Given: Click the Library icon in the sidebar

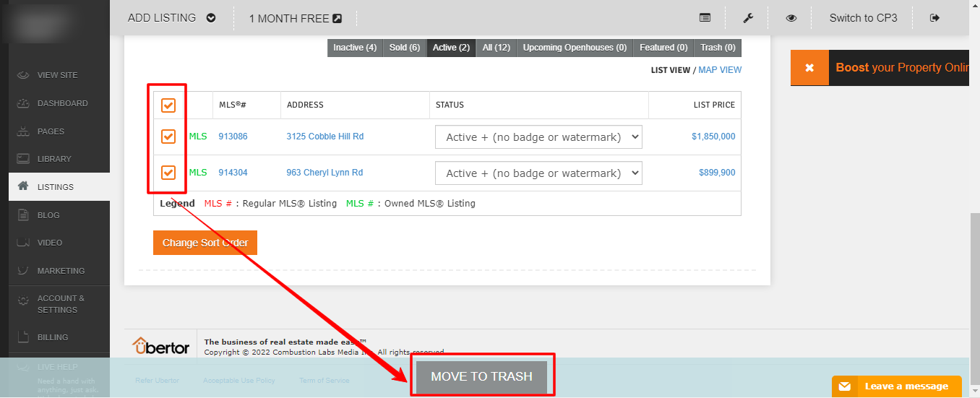Looking at the screenshot, I should 23,159.
